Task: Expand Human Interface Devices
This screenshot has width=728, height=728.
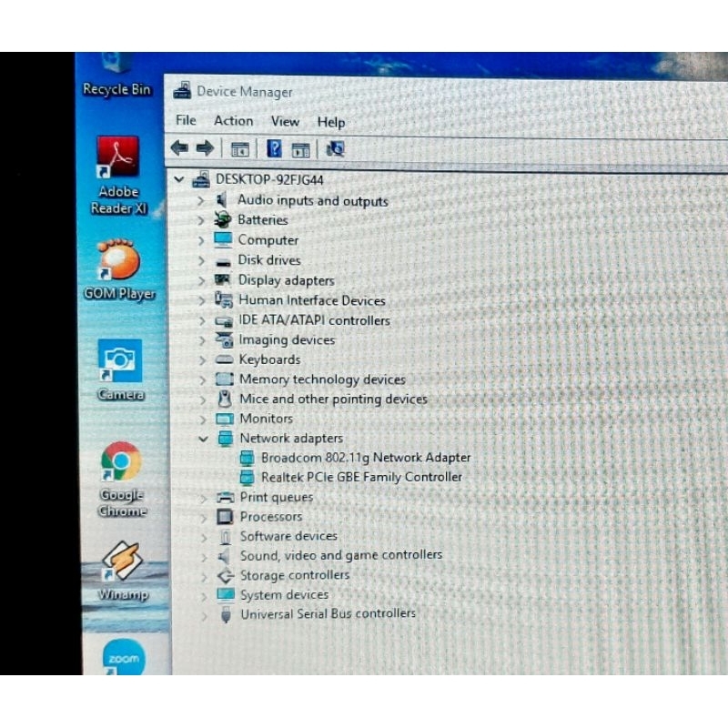Action: [x=201, y=300]
